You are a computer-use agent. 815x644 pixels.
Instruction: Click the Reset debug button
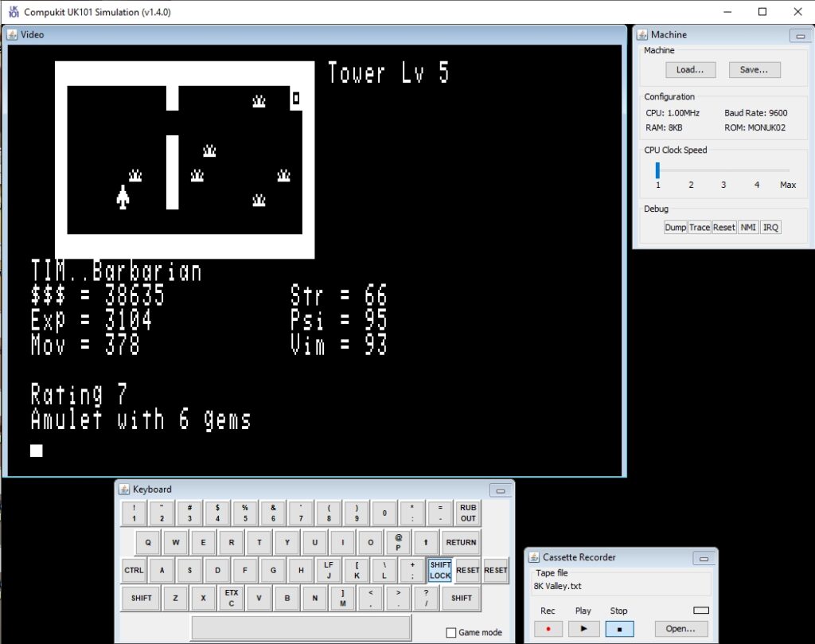pyautogui.click(x=723, y=227)
